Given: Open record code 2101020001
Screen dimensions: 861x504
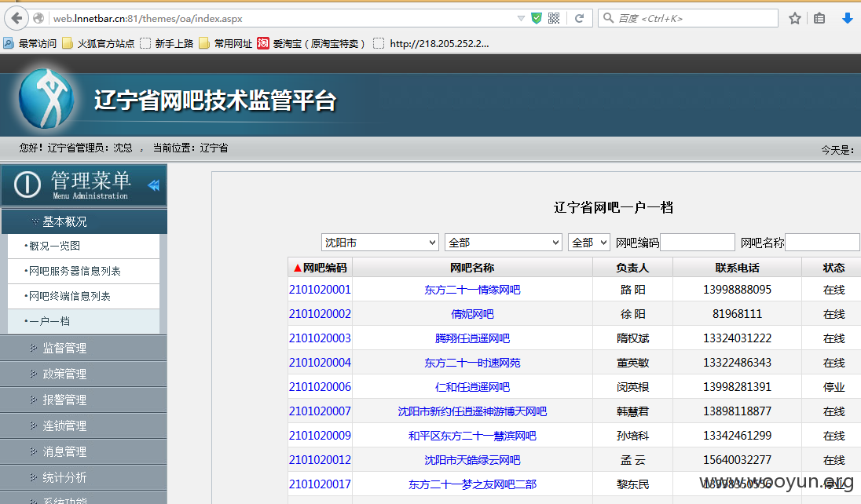Looking at the screenshot, I should (x=321, y=290).
